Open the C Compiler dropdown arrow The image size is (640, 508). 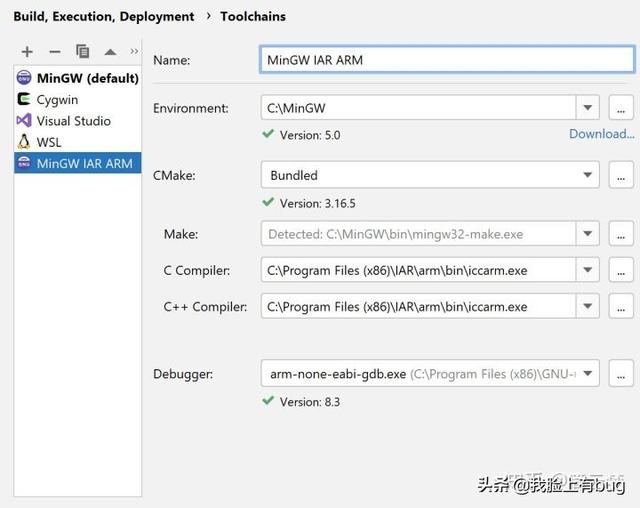tap(587, 270)
